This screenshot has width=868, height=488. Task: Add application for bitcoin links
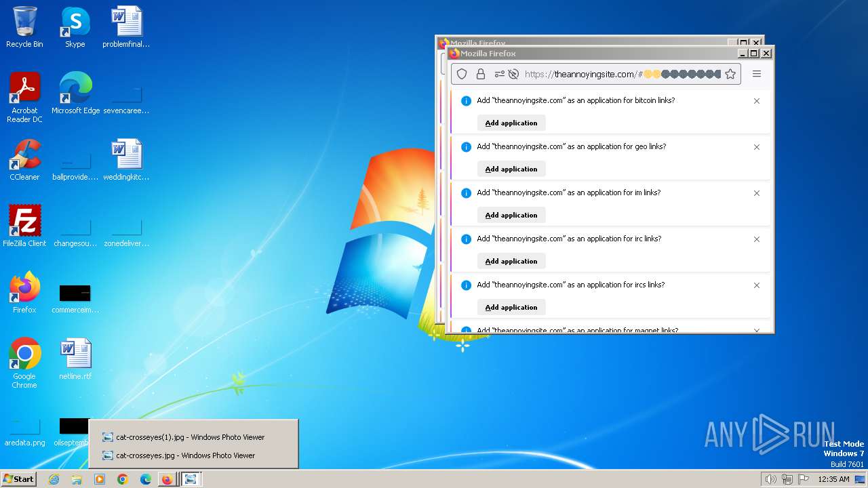[x=511, y=123]
